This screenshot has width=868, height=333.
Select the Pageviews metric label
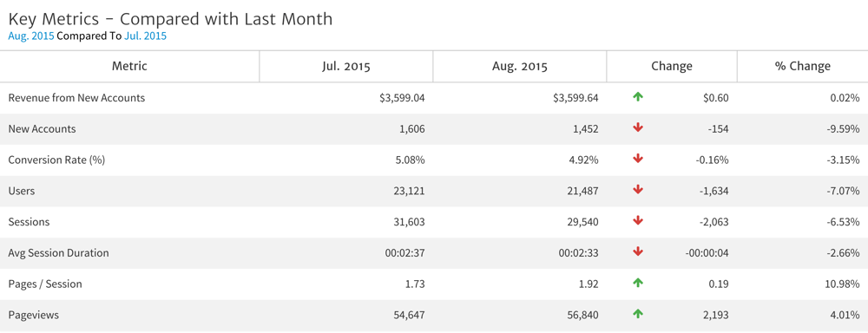pyautogui.click(x=33, y=315)
